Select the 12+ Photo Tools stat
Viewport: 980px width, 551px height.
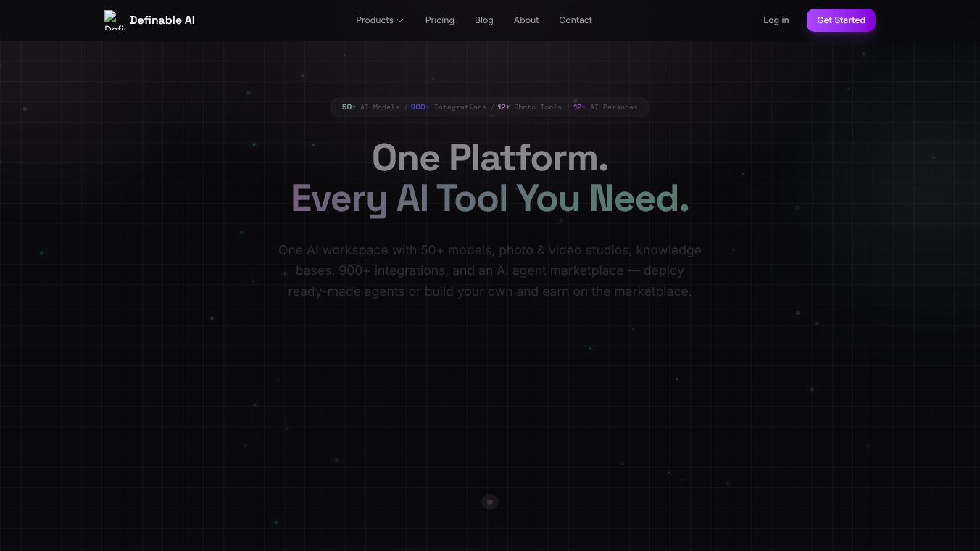529,107
